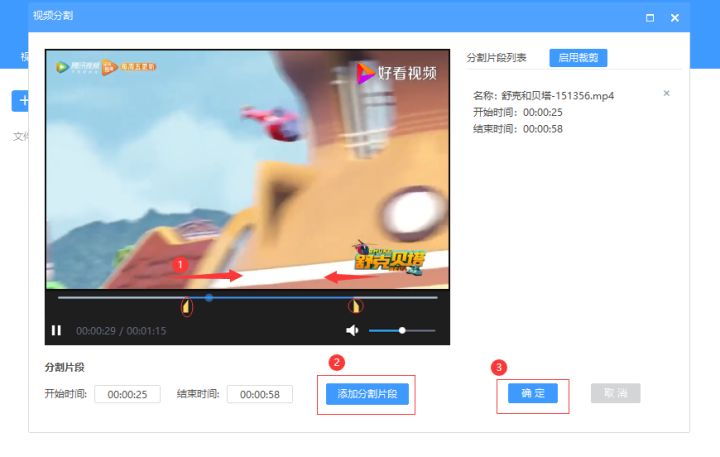The image size is (720, 457).
Task: Select the right yellow end marker
Action: 355,305
